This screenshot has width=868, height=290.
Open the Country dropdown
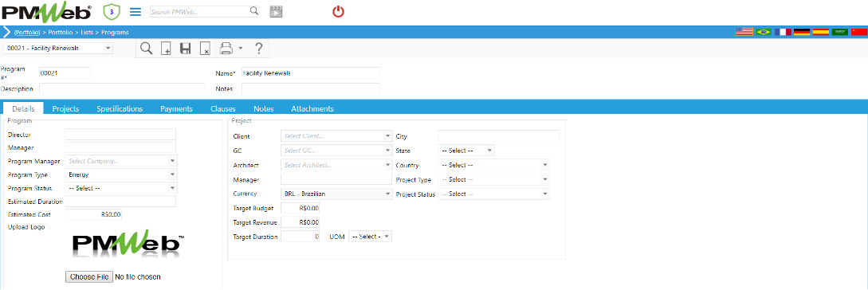[494, 165]
